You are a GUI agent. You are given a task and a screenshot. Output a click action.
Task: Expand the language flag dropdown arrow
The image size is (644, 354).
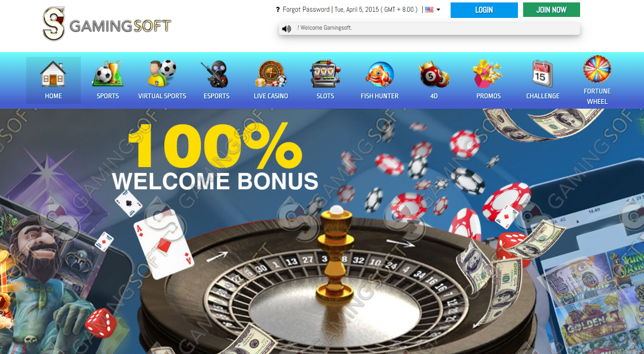pos(438,10)
